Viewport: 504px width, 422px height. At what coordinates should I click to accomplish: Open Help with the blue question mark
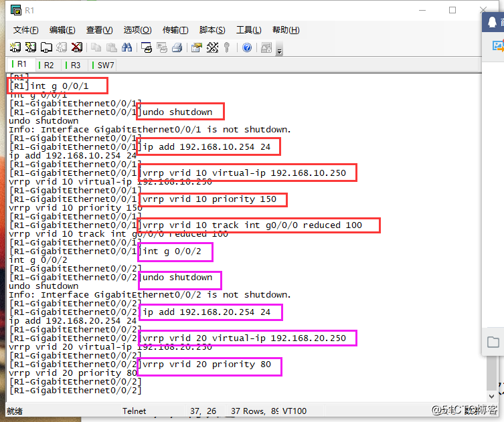point(247,47)
